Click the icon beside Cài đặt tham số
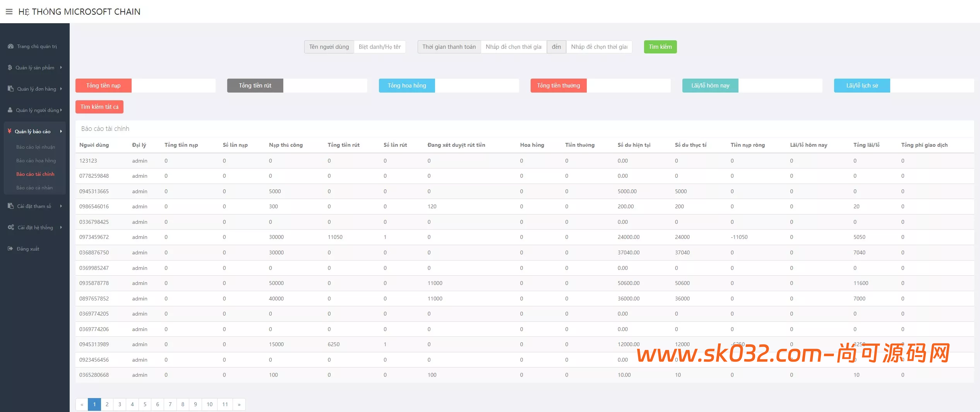This screenshot has width=980, height=412. pyautogui.click(x=10, y=206)
